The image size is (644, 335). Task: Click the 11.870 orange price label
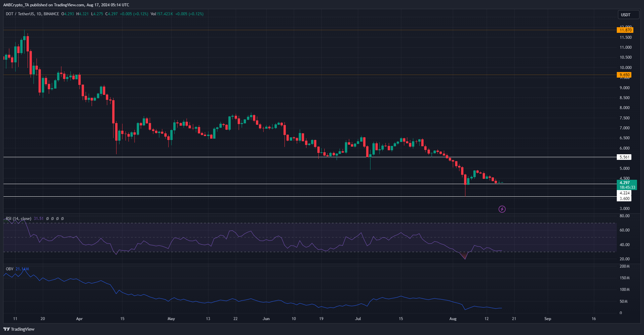pyautogui.click(x=625, y=30)
